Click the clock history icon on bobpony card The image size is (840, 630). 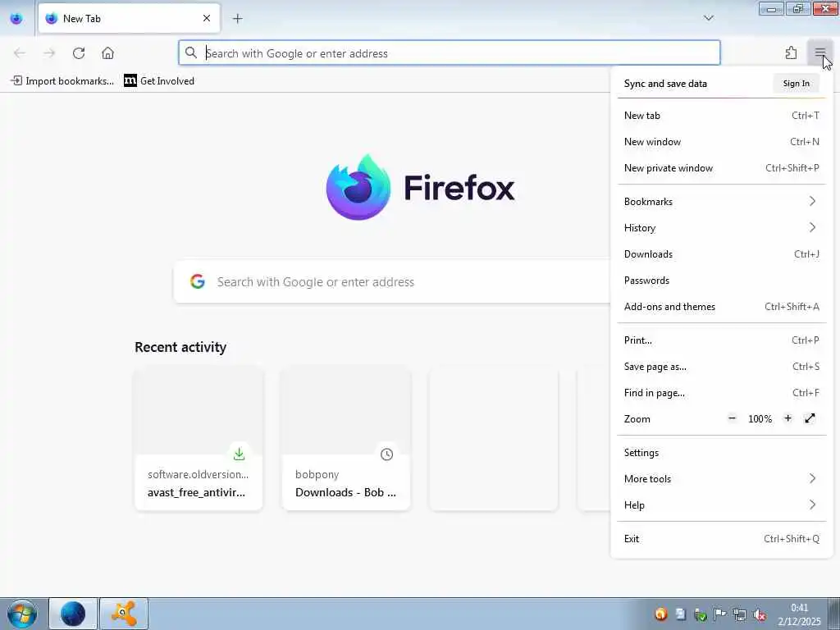(387, 454)
